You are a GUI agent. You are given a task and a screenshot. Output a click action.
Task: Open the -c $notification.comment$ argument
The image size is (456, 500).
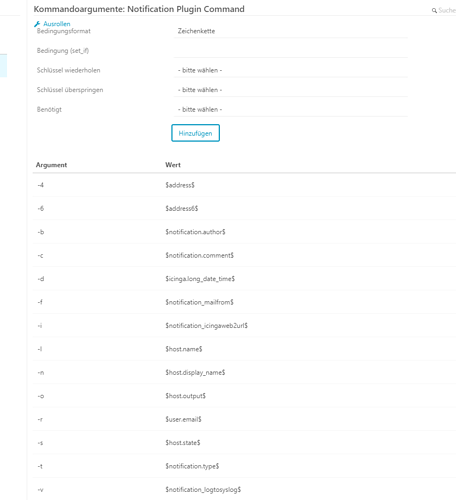click(244, 255)
